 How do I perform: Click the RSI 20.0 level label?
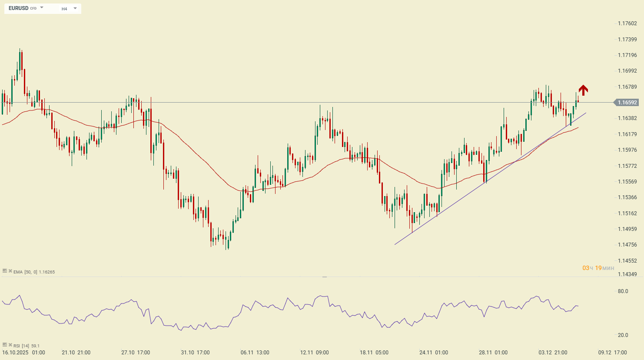point(623,335)
